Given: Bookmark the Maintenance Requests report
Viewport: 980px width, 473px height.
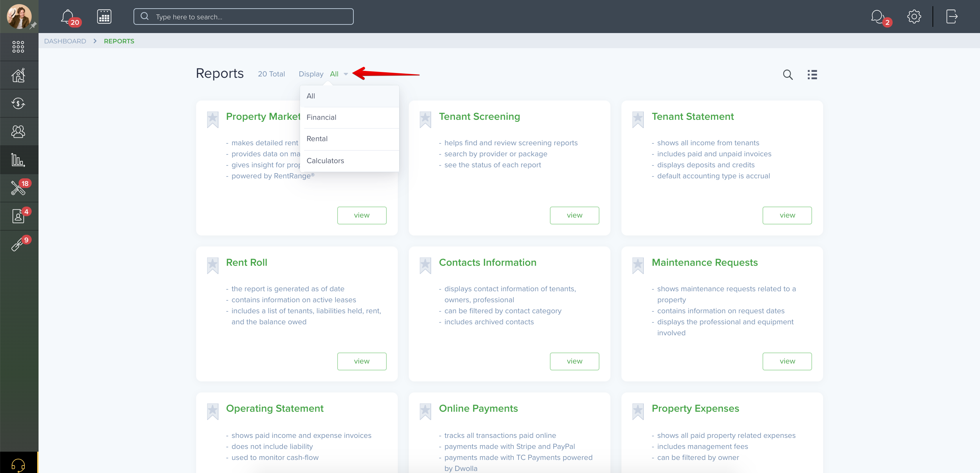Looking at the screenshot, I should (638, 266).
